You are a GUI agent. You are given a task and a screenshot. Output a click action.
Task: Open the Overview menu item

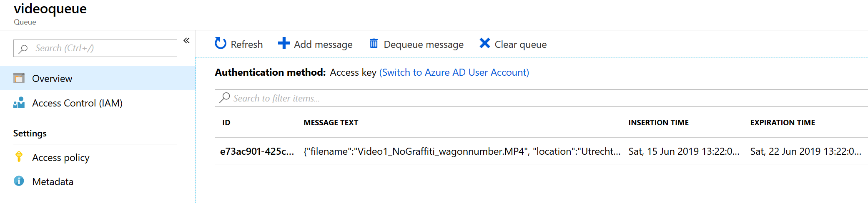tap(52, 79)
